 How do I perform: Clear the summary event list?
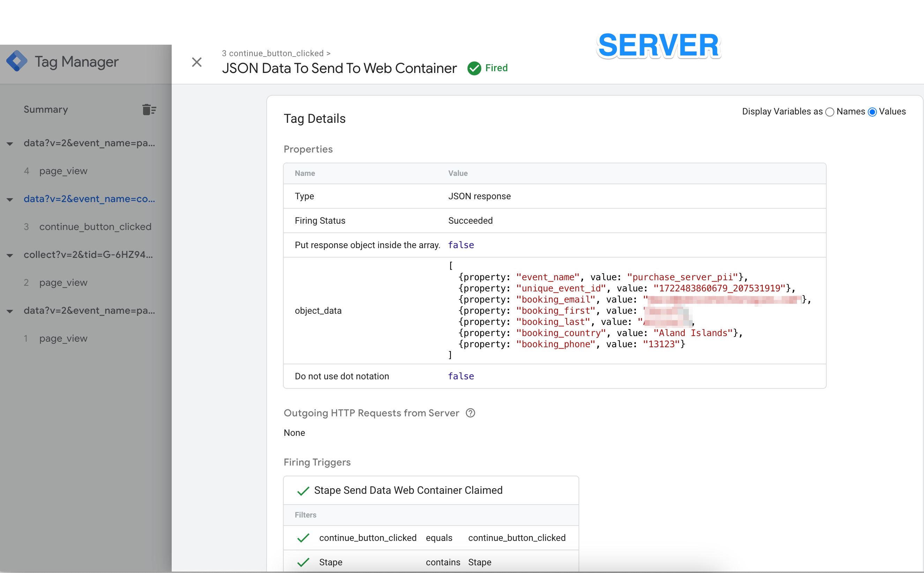click(x=149, y=109)
